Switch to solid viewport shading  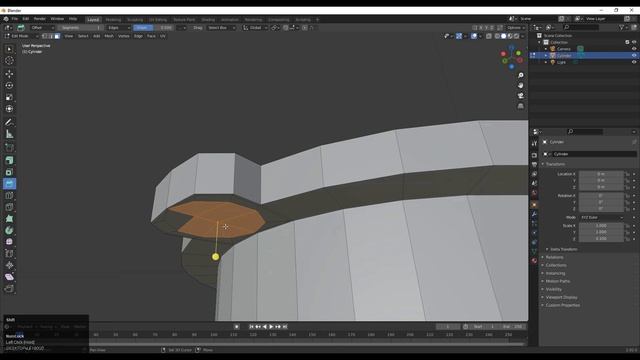(x=504, y=36)
